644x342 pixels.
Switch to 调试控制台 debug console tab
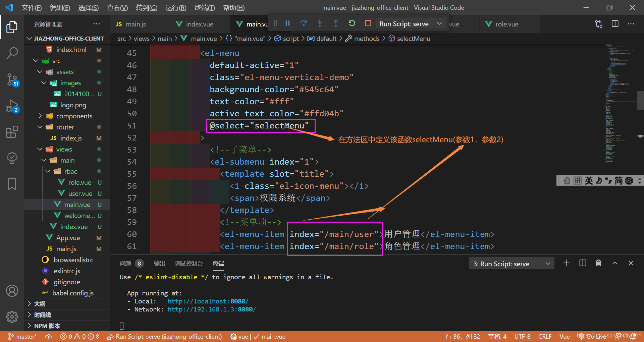[x=189, y=264]
